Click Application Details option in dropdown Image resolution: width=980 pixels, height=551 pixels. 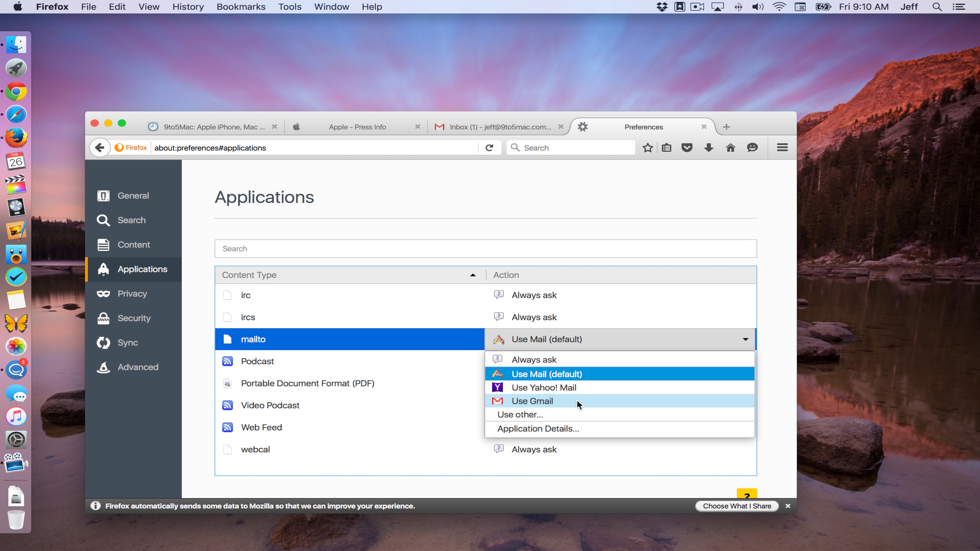pos(538,429)
